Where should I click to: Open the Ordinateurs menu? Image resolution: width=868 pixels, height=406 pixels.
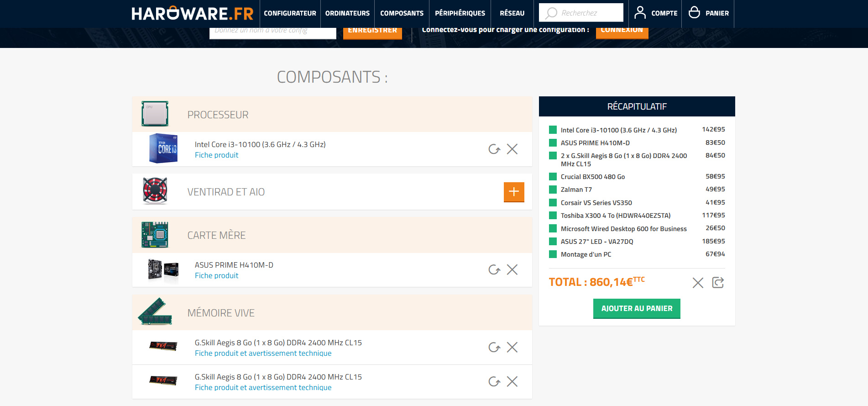347,13
